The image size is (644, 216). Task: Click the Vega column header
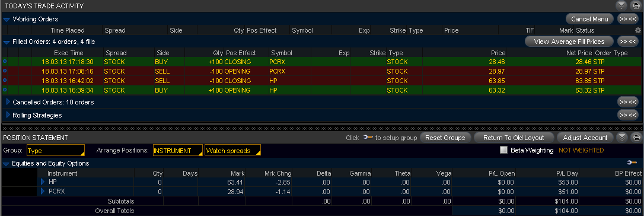pyautogui.click(x=444, y=173)
